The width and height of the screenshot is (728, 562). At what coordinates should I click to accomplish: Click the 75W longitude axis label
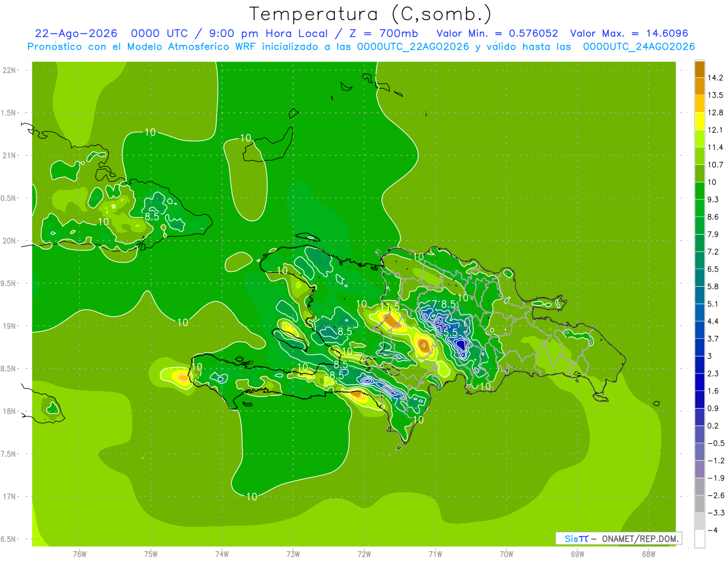[151, 554]
